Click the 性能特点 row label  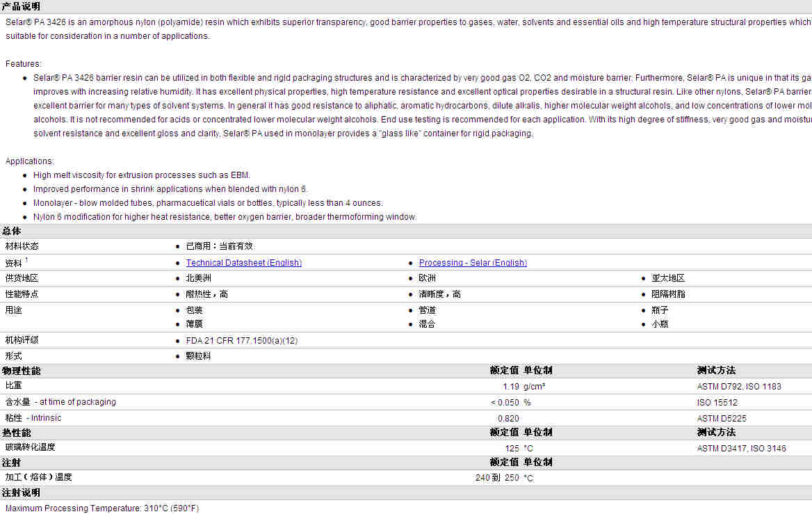click(22, 294)
